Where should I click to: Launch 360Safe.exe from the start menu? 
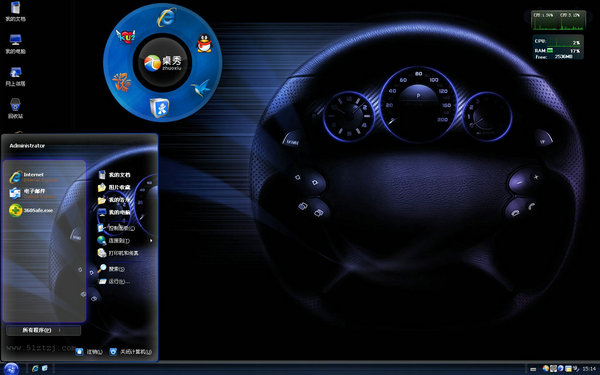click(x=31, y=210)
